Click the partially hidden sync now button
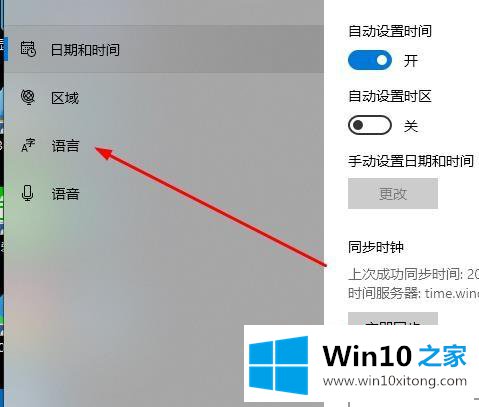Image resolution: width=479 pixels, height=407 pixels. coord(393,319)
